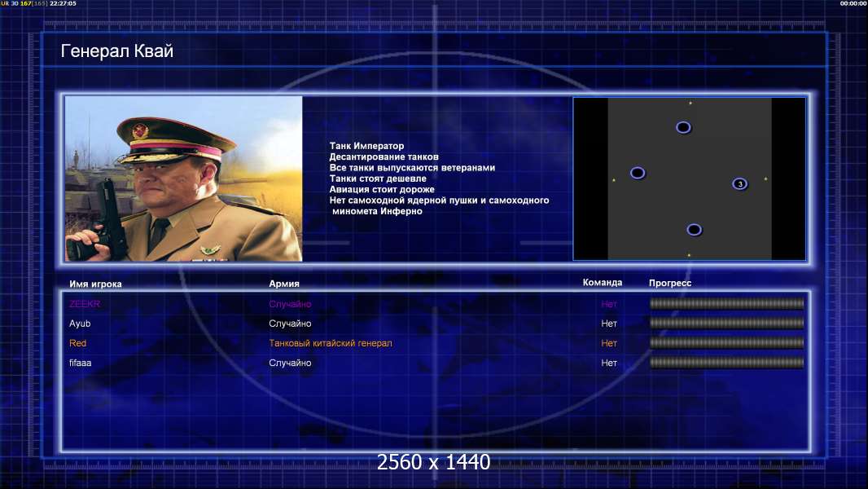
Task: Click the 'Генерал Квай' title
Action: point(116,51)
